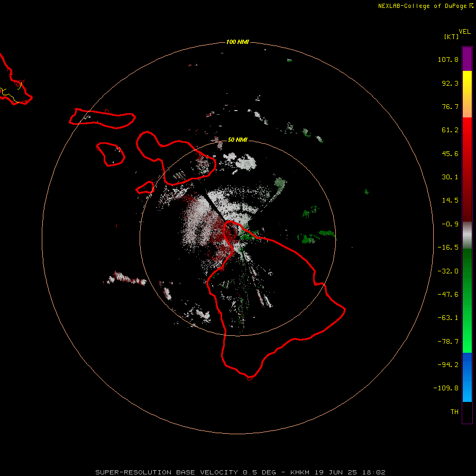Click the Super-Resolution Base Velocity caption

[240, 472]
